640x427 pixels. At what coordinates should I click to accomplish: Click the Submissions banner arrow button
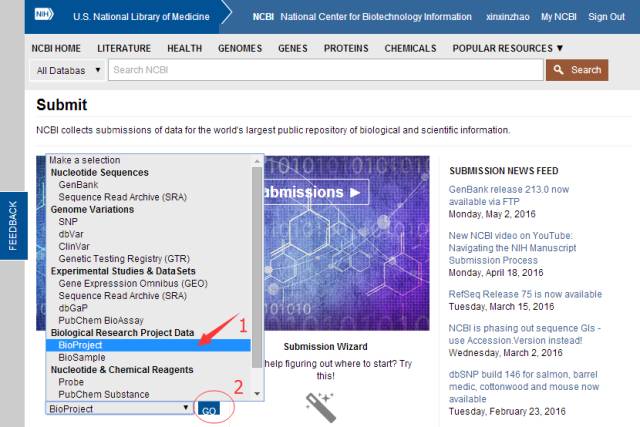coord(310,192)
